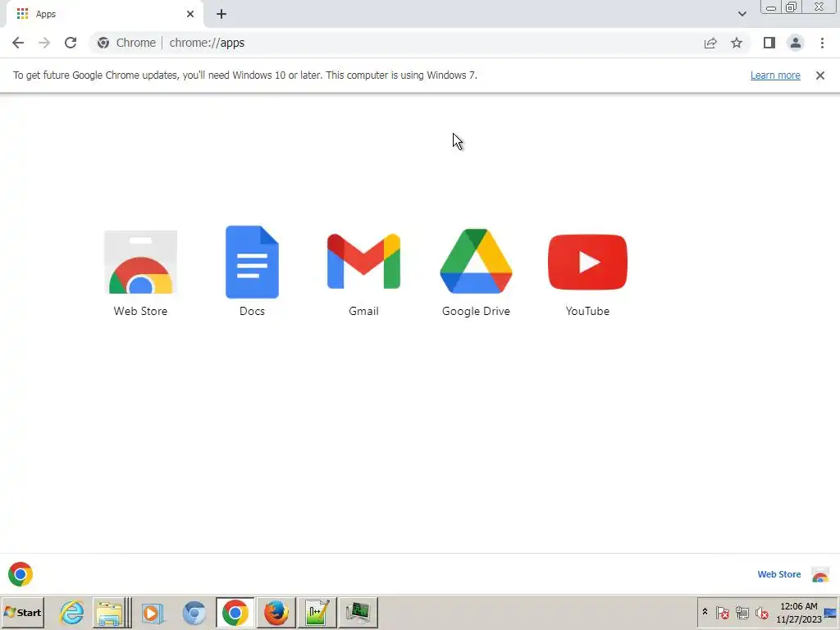Open the Windows Start menu
840x630 pixels.
pyautogui.click(x=22, y=612)
